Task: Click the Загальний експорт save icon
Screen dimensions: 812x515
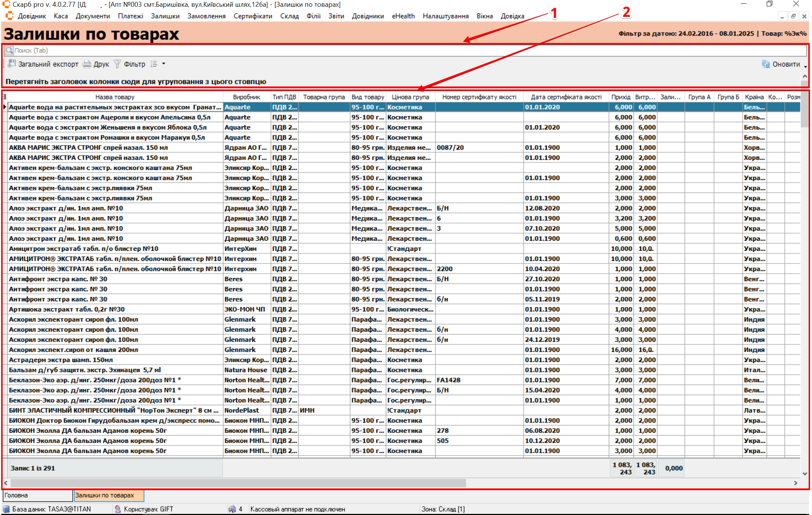Action: coord(12,64)
